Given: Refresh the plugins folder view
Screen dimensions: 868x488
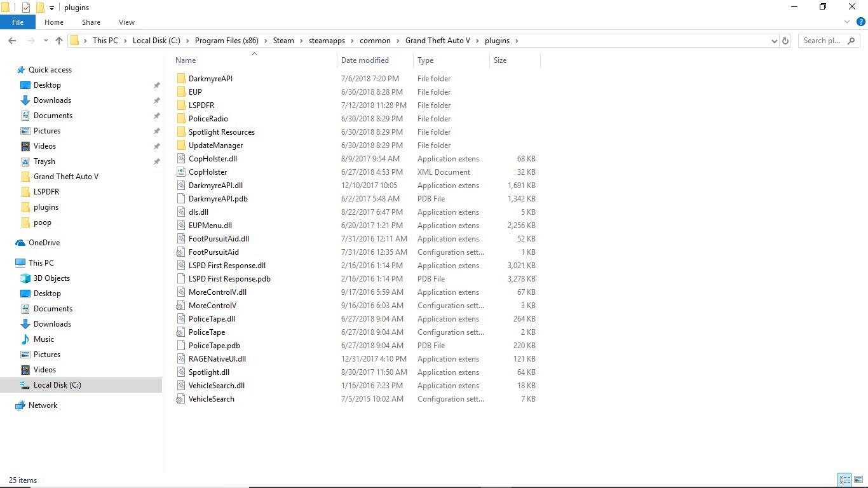Looking at the screenshot, I should click(785, 41).
